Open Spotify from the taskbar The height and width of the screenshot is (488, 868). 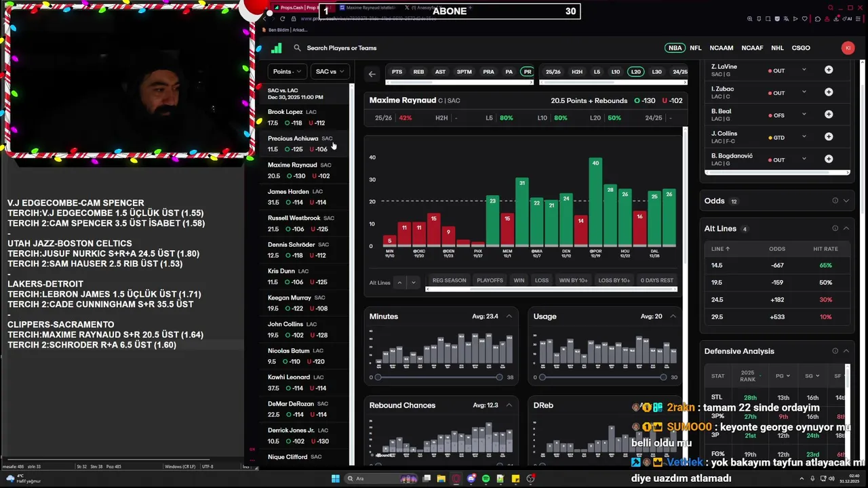[486, 479]
